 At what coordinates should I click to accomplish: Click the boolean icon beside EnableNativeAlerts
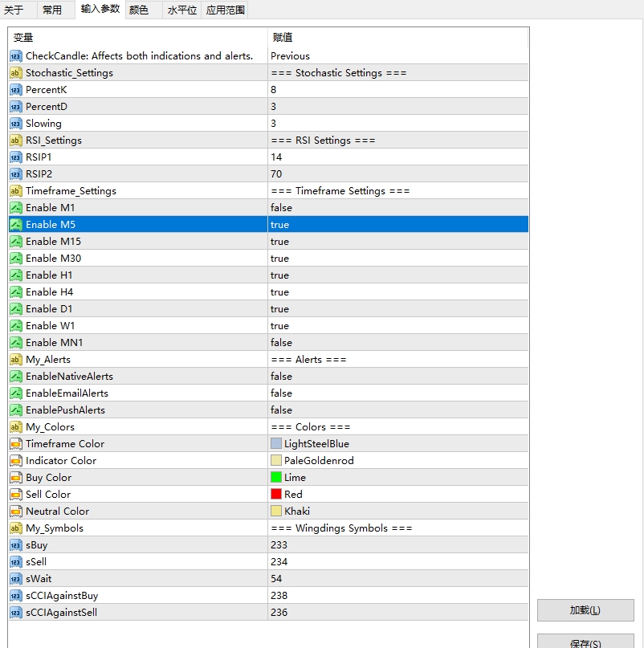point(16,377)
